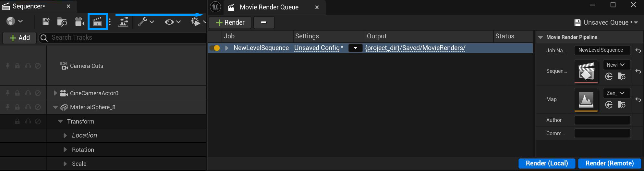This screenshot has width=644, height=171.
Task: Toggle the NewLevelSequence job enabled switch
Action: coord(214,48)
